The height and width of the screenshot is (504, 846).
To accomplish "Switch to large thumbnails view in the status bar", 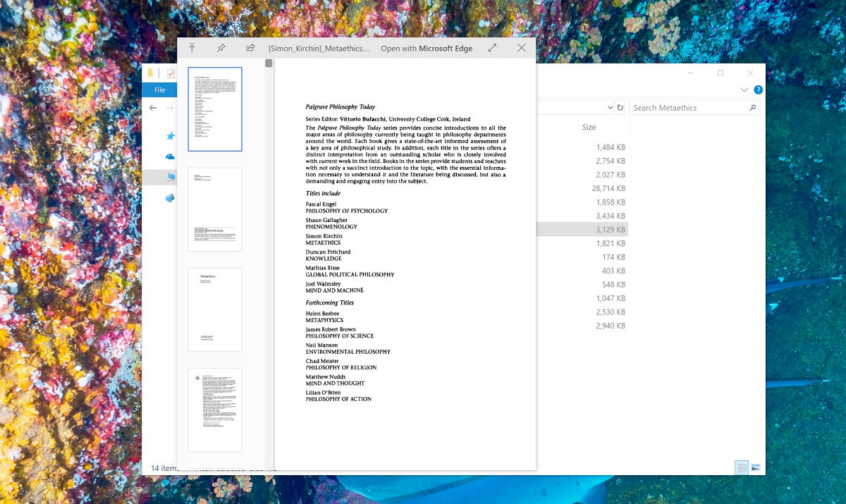I will [755, 467].
